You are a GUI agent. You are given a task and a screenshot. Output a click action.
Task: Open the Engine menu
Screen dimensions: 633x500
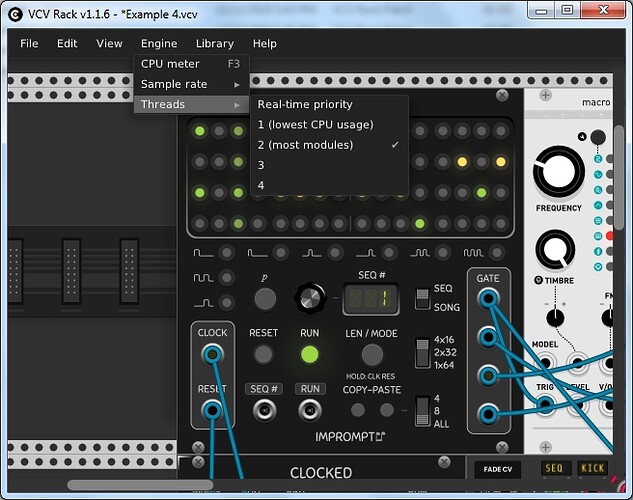(x=159, y=44)
